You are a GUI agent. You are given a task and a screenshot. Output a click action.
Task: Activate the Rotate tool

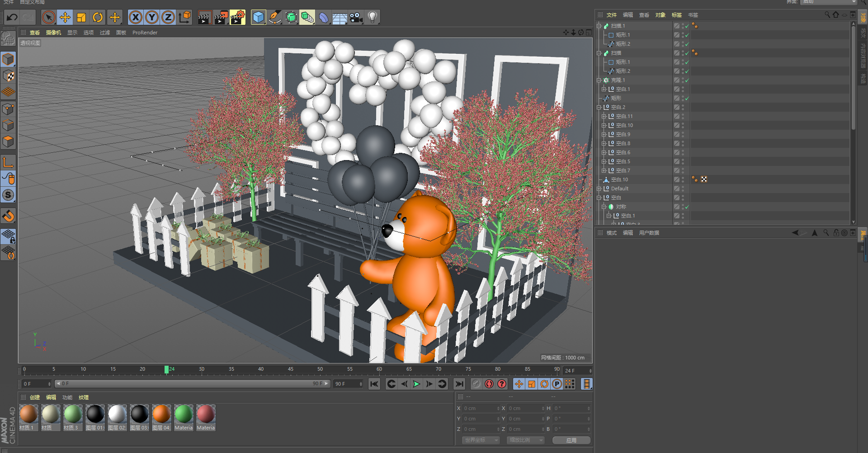pos(98,18)
